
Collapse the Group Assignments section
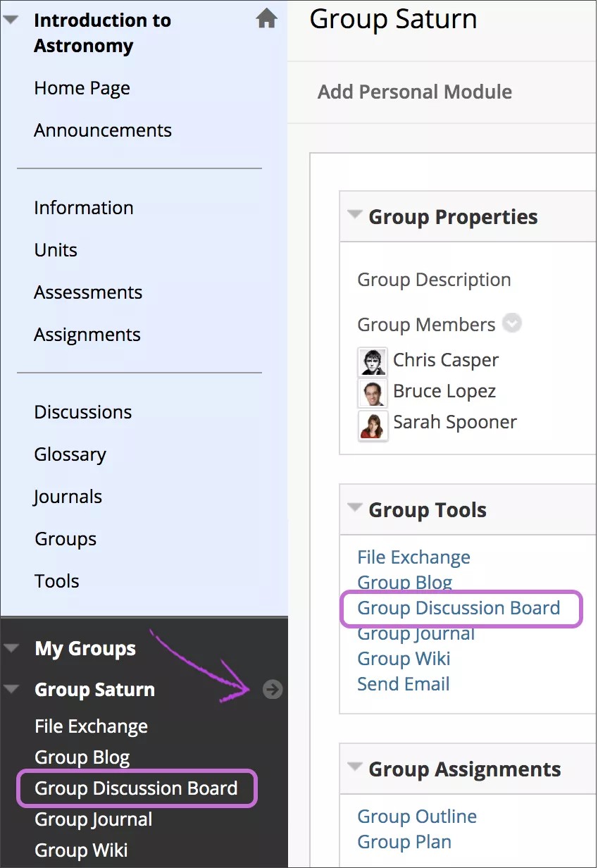click(x=354, y=767)
